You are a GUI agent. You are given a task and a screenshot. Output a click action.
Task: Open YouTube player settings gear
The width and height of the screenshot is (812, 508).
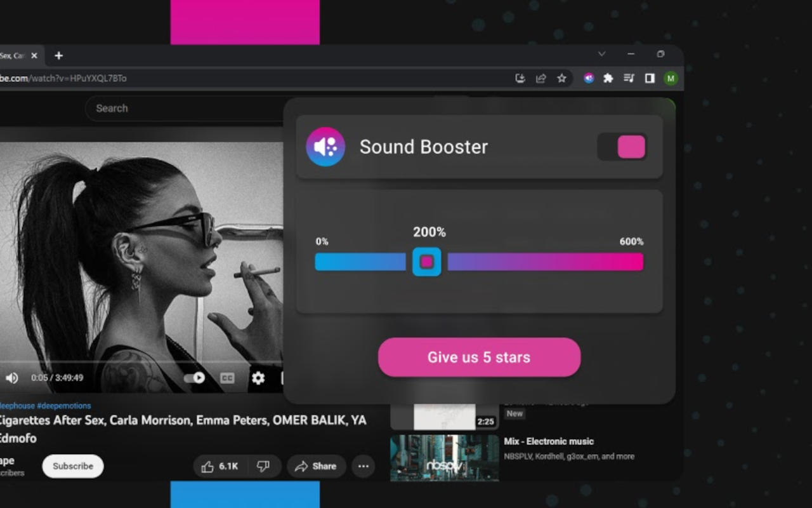point(258,378)
